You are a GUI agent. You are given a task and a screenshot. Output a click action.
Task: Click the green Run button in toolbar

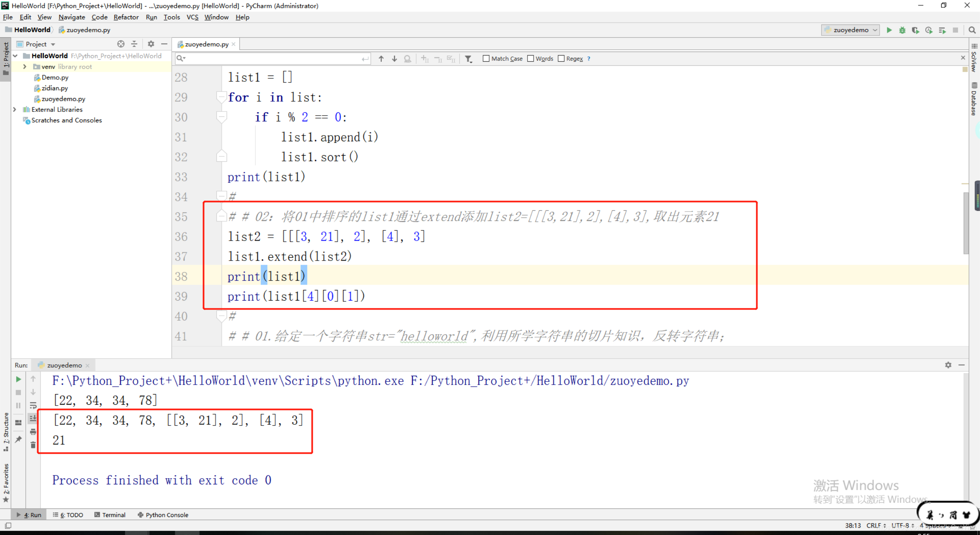click(x=889, y=30)
